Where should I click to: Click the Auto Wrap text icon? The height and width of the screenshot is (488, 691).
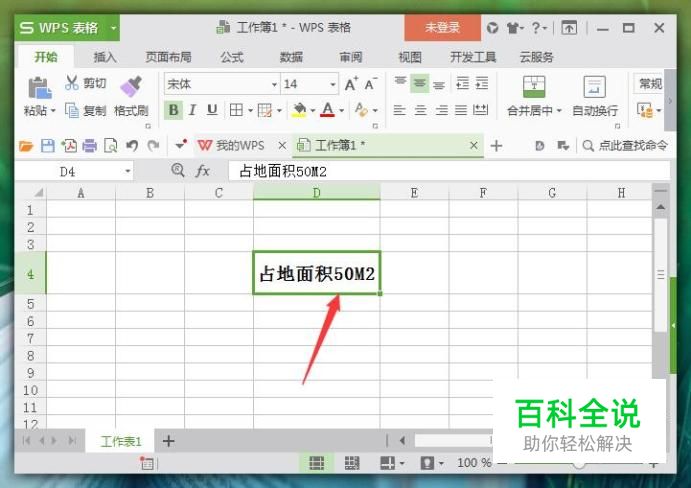[x=594, y=86]
